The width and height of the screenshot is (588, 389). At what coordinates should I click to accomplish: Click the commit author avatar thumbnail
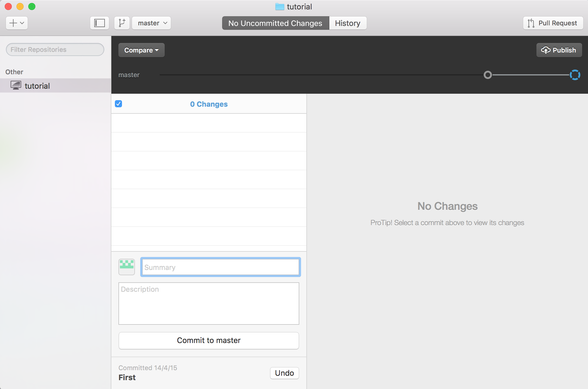click(x=127, y=267)
